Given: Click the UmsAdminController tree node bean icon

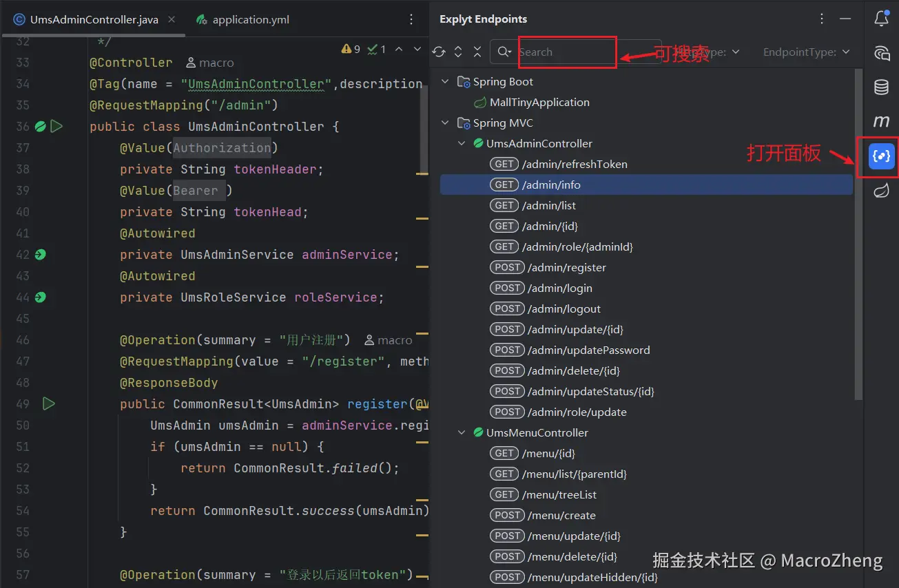Looking at the screenshot, I should tap(478, 144).
